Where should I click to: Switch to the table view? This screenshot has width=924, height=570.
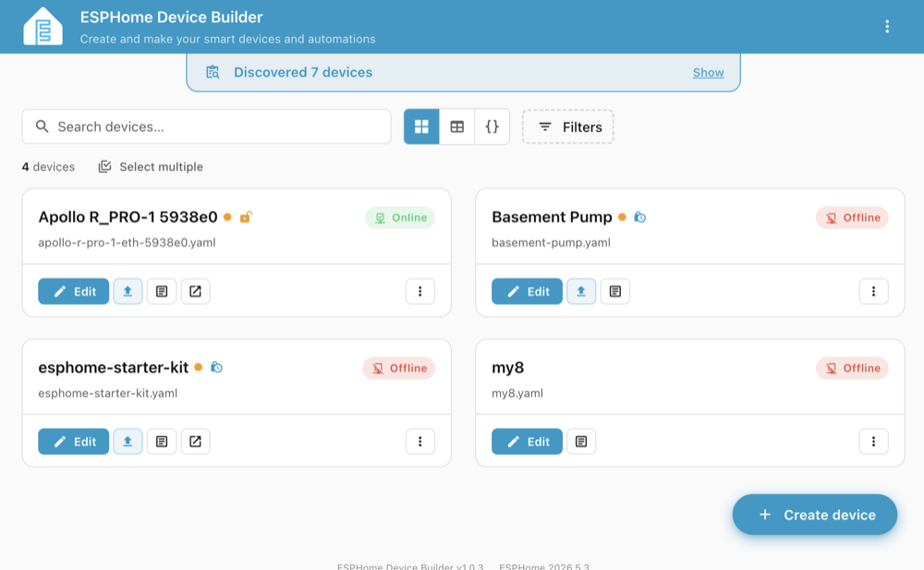[x=456, y=127]
